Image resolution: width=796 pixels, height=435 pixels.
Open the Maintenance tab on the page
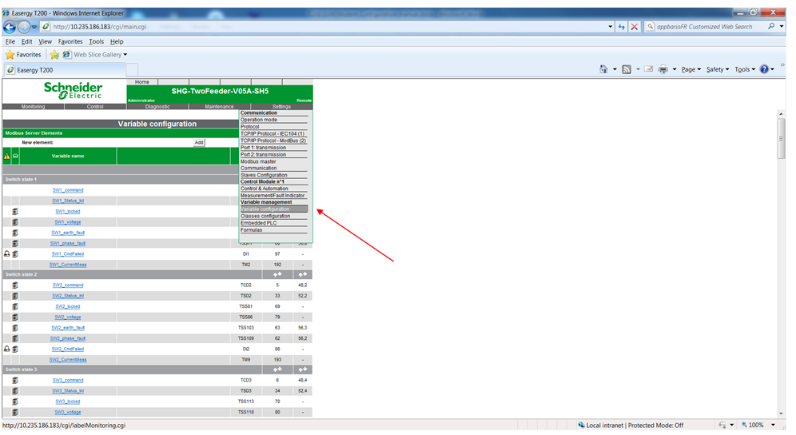tap(219, 107)
